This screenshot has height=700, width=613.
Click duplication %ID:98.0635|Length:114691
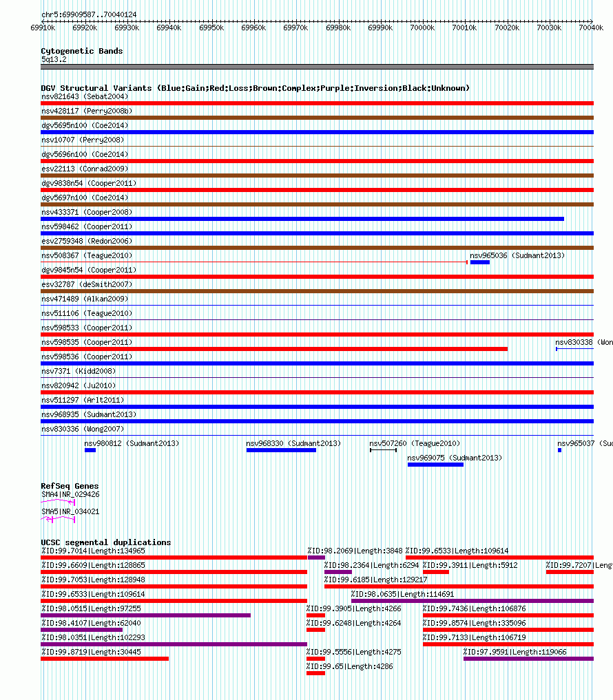click(x=472, y=601)
